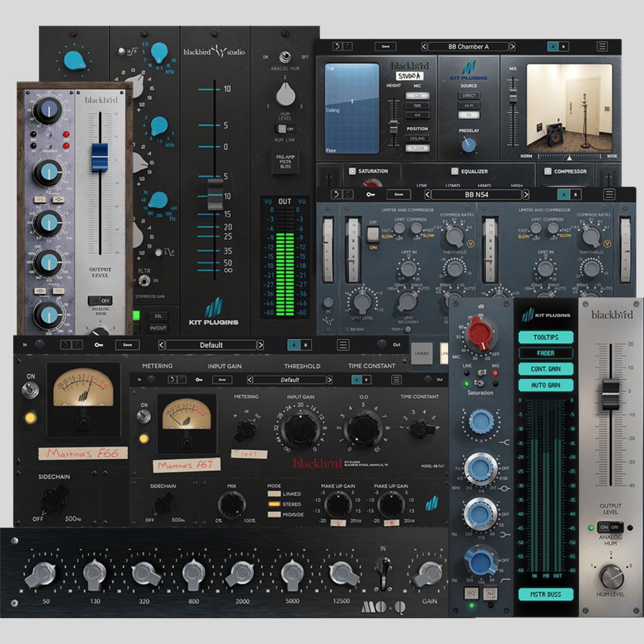Click the redo arrow in the F66 plugin header
This screenshot has width=644, height=644.
[x=77, y=345]
